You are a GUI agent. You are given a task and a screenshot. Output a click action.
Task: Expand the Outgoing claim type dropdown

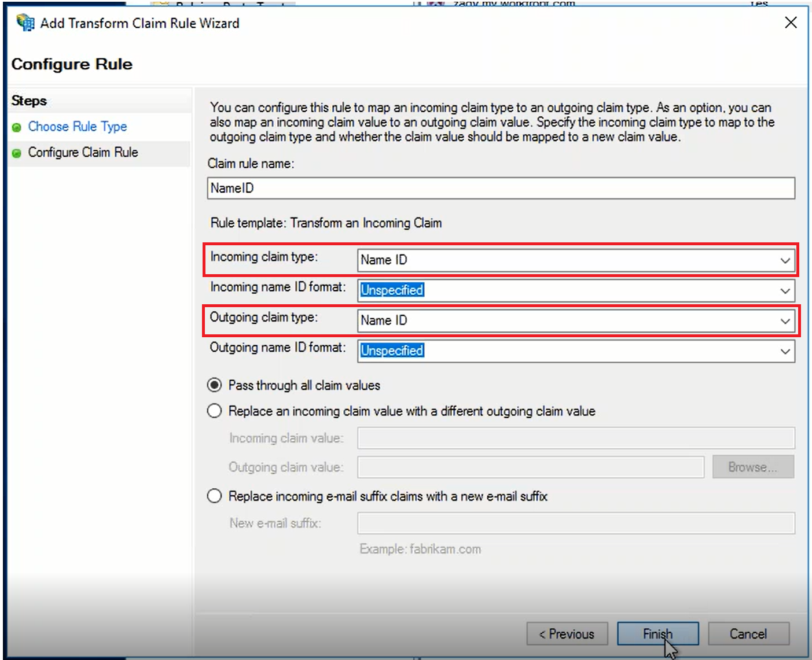(785, 321)
